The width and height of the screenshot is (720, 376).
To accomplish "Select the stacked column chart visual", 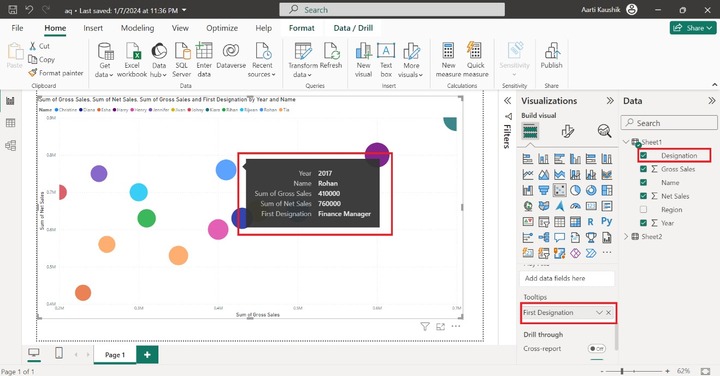I will pyautogui.click(x=544, y=159).
